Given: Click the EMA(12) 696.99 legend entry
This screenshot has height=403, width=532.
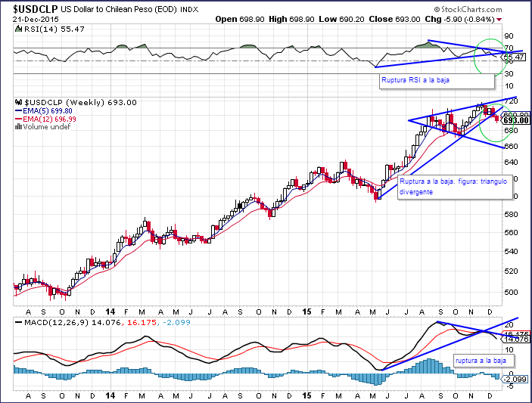Looking at the screenshot, I should pos(45,119).
